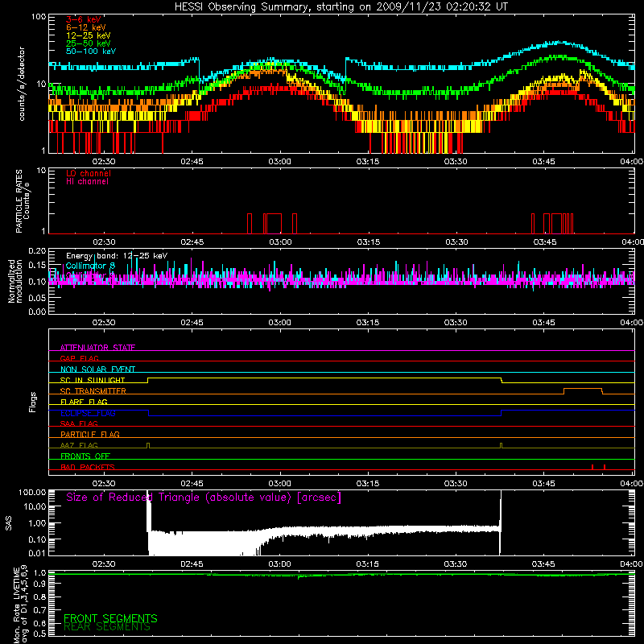Click the widest LO channel pulse before 03:00

(x=274, y=224)
